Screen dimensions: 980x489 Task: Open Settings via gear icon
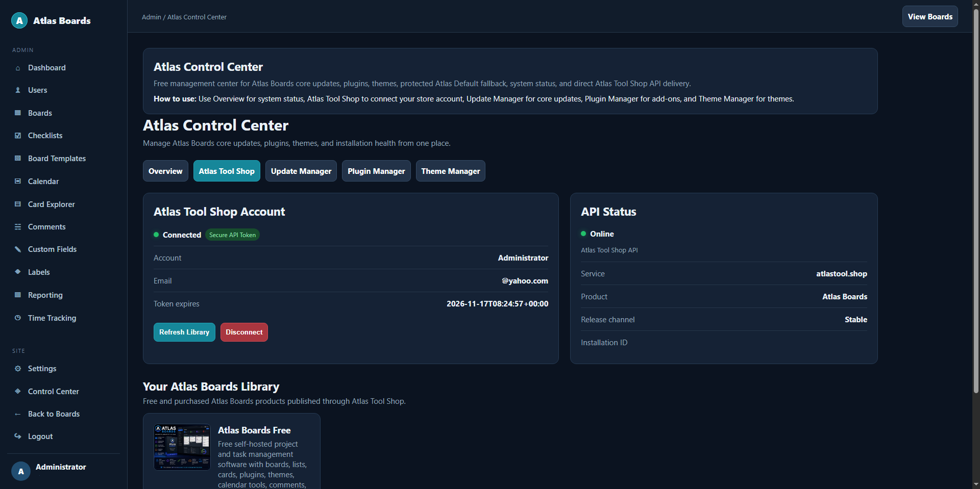pyautogui.click(x=18, y=369)
